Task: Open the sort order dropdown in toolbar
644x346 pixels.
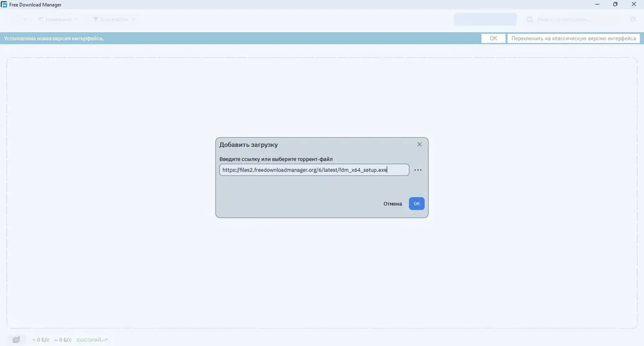Action: tap(58, 19)
